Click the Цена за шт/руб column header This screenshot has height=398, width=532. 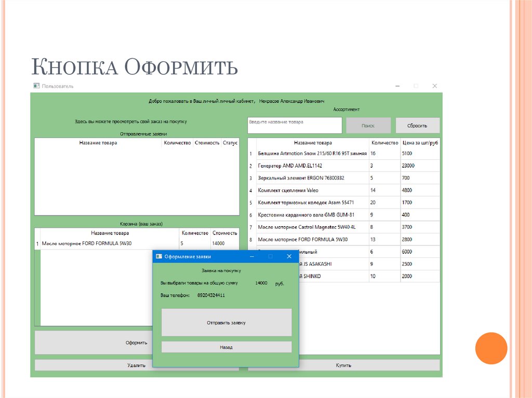point(420,143)
